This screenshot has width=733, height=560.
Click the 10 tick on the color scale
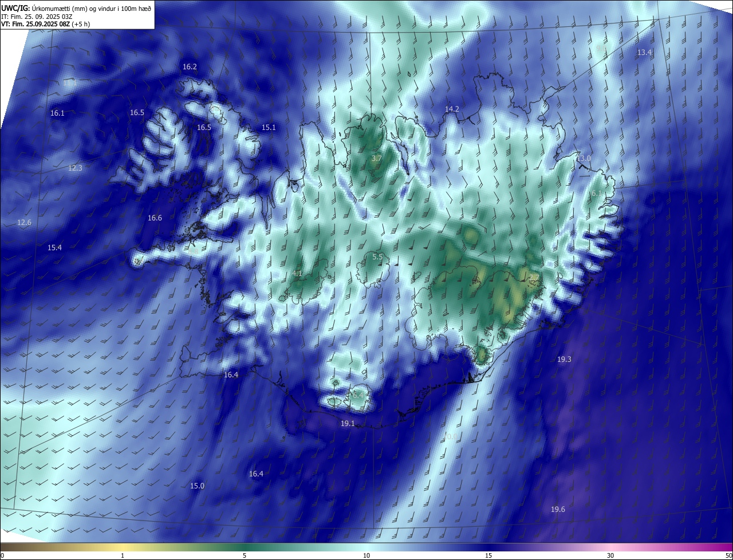coord(366,556)
